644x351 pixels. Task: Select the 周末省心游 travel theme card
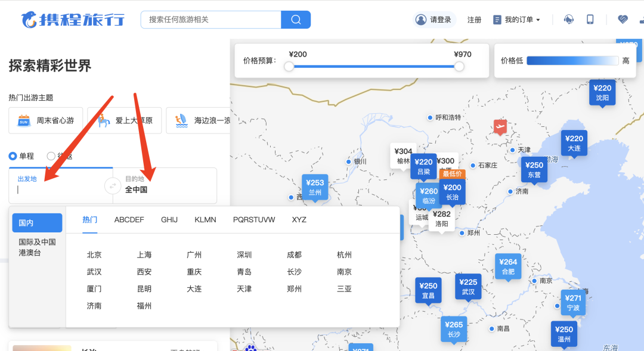pos(46,120)
